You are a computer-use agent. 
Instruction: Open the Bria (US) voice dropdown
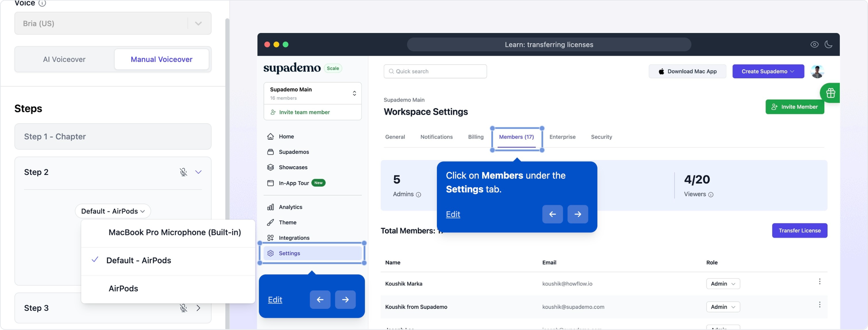[113, 23]
